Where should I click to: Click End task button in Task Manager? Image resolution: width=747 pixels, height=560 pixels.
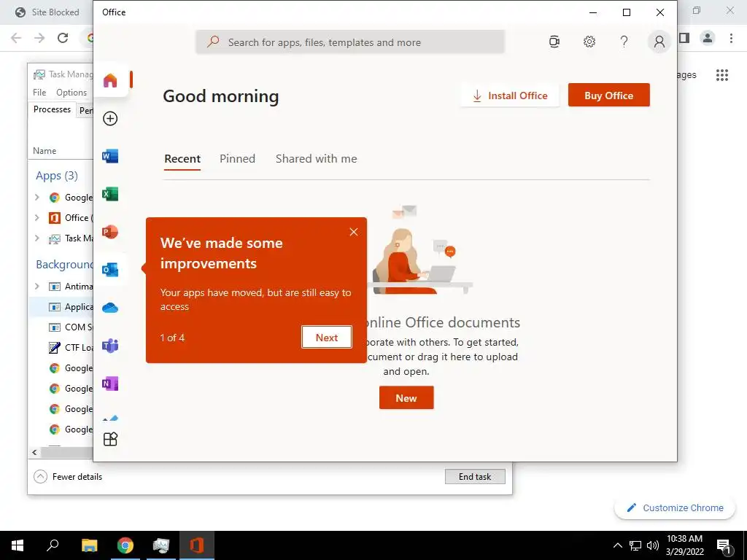pos(475,477)
